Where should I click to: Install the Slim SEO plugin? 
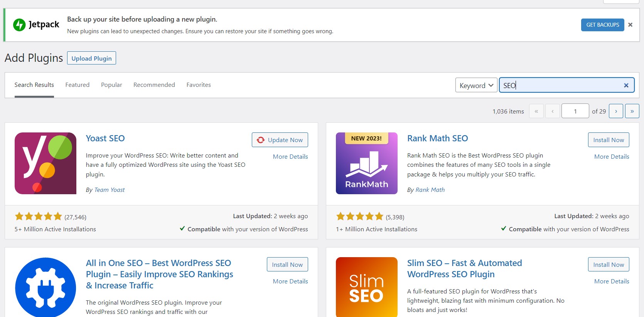click(609, 264)
